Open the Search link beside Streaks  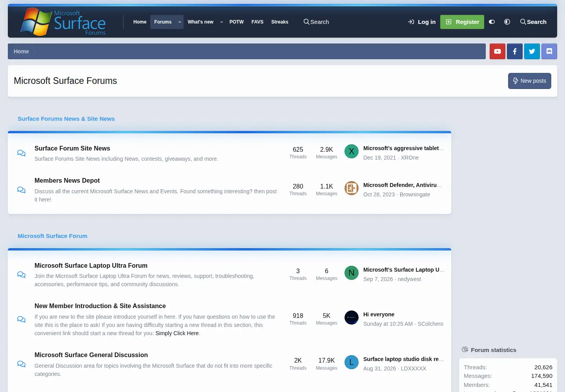(x=316, y=22)
